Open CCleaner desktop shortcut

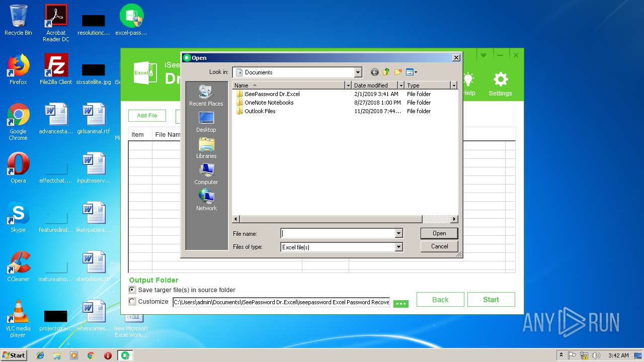pyautogui.click(x=18, y=266)
